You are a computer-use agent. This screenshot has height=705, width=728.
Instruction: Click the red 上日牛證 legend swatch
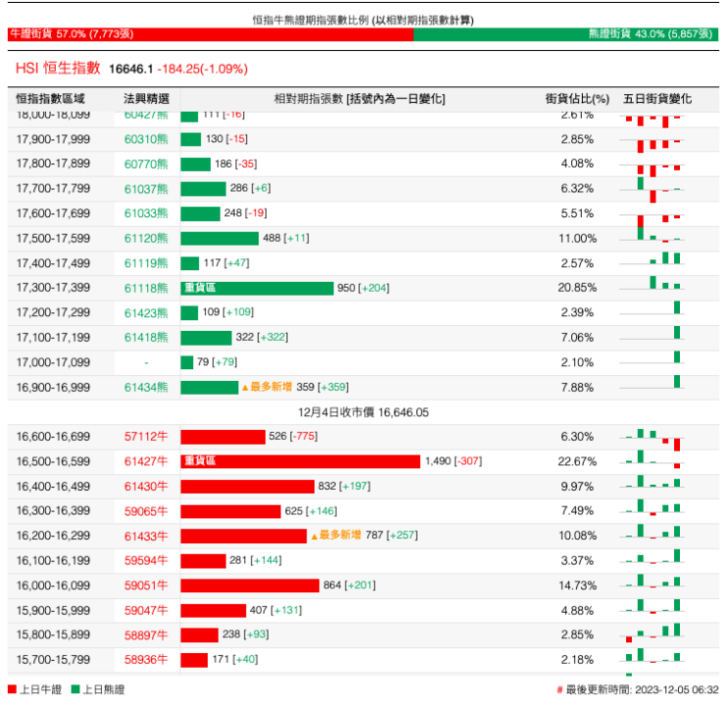[x=12, y=689]
